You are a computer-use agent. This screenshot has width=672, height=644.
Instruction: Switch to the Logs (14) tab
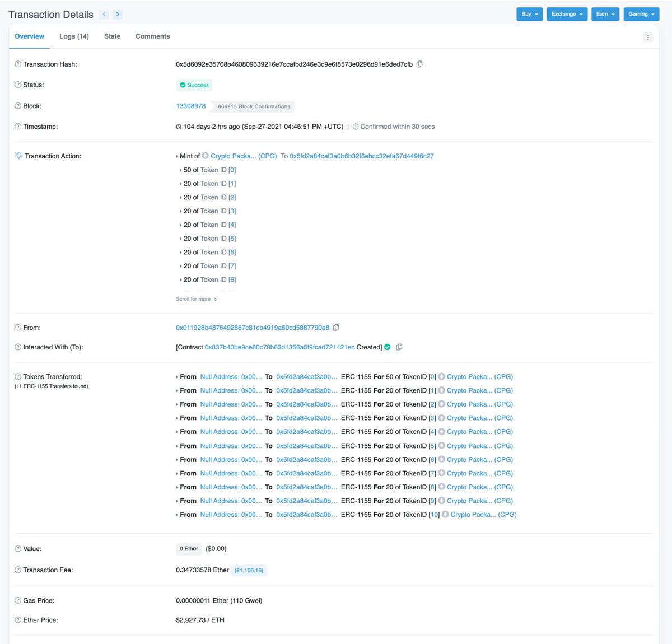(74, 36)
